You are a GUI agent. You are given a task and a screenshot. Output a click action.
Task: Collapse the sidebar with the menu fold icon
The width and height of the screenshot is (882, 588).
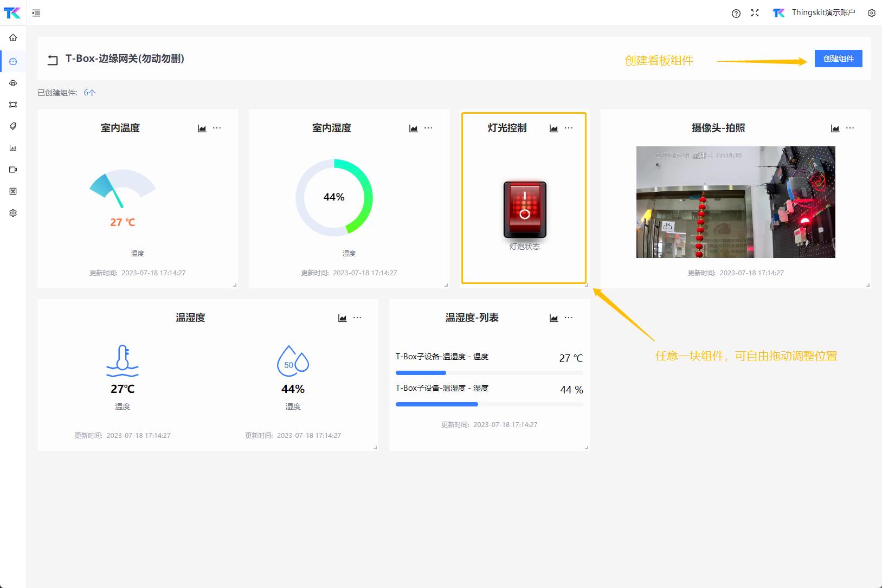pyautogui.click(x=36, y=13)
